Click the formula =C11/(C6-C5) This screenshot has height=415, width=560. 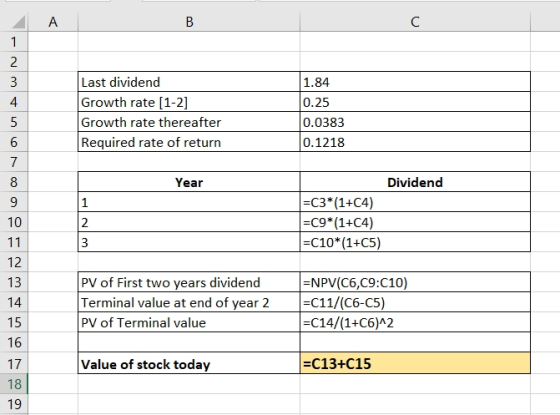[x=415, y=302]
